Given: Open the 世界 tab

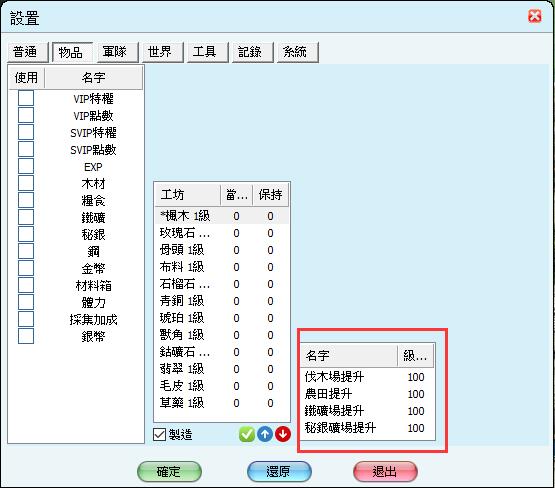Looking at the screenshot, I should pos(160,52).
